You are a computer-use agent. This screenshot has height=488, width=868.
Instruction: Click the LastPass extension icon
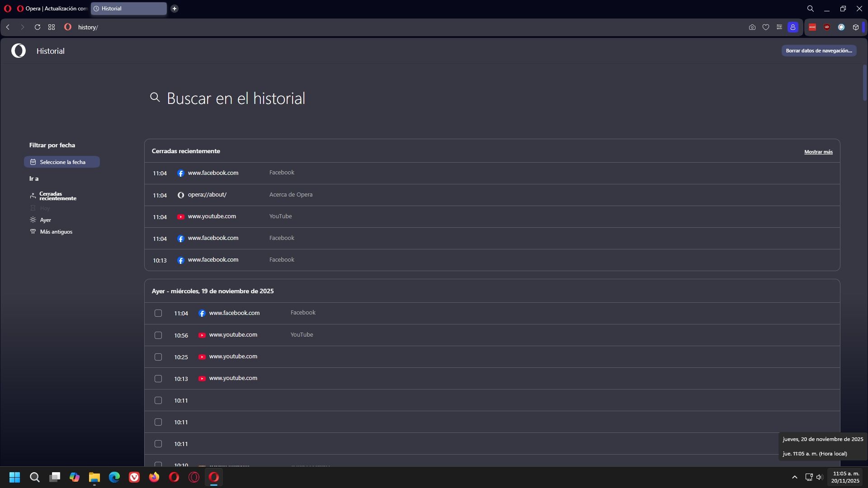812,27
